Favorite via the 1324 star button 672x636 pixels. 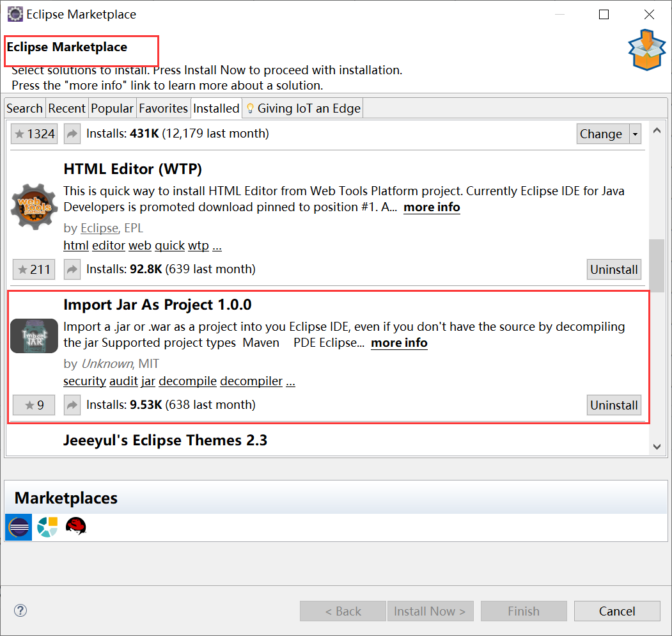[x=35, y=134]
